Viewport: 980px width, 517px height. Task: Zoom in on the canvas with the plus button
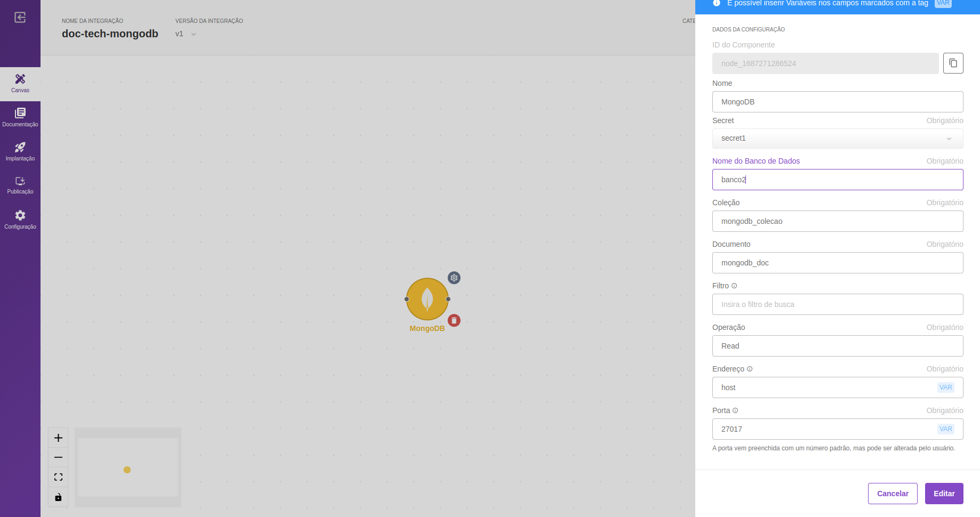[x=58, y=438]
